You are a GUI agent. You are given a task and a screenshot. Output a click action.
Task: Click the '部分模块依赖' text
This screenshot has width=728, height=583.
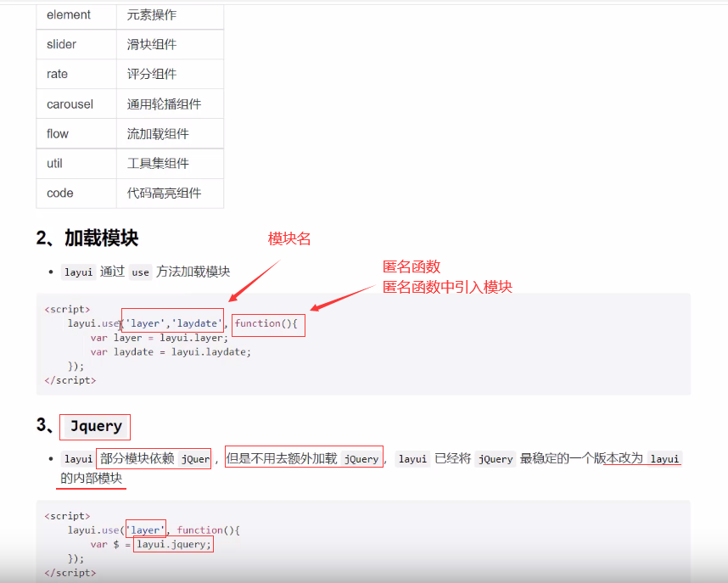point(137,458)
